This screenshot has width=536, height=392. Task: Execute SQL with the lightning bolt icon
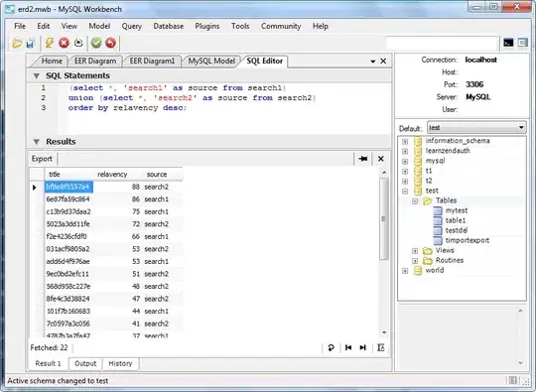click(50, 43)
